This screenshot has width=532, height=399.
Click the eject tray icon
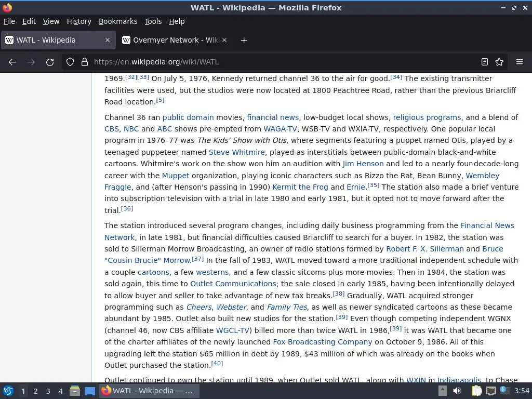click(x=443, y=391)
